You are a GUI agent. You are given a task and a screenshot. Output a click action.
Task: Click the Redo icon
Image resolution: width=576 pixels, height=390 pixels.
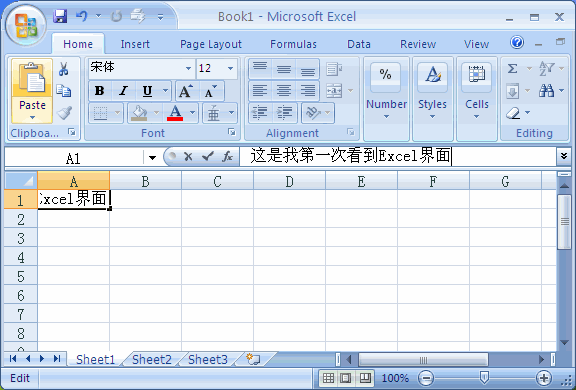coord(116,17)
